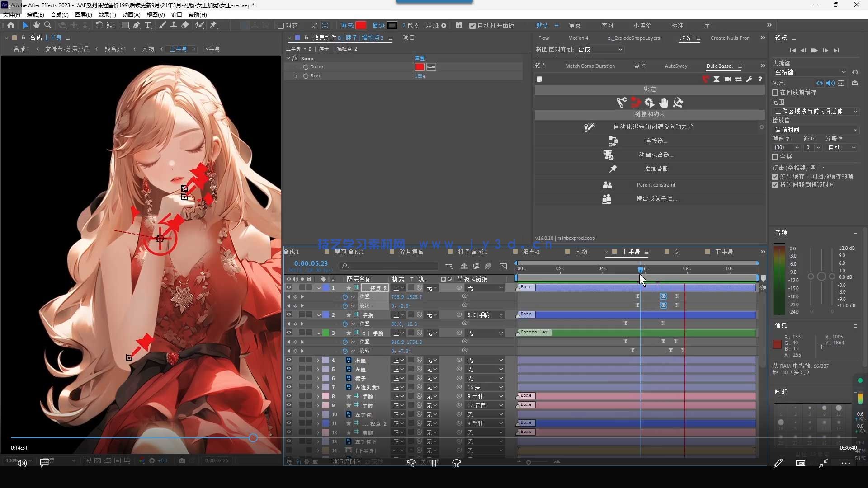The image size is (868, 488).
Task: Switch to the 下半身 timeline tab
Action: 723,252
